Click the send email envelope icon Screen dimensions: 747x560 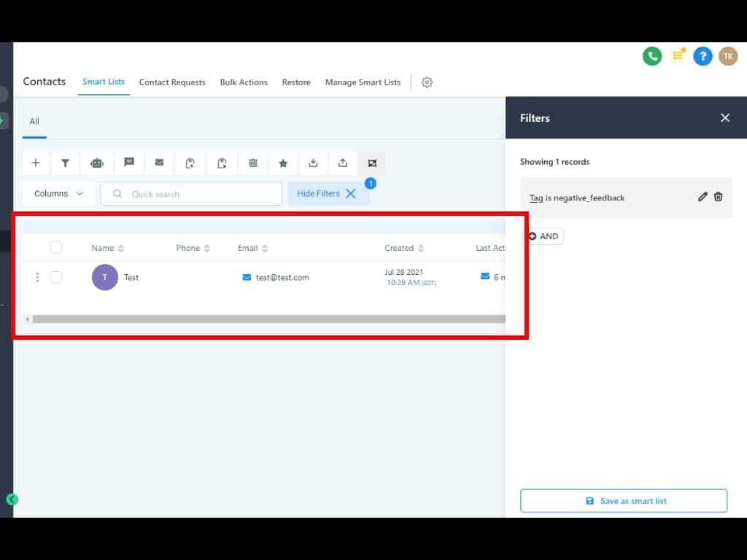[159, 163]
